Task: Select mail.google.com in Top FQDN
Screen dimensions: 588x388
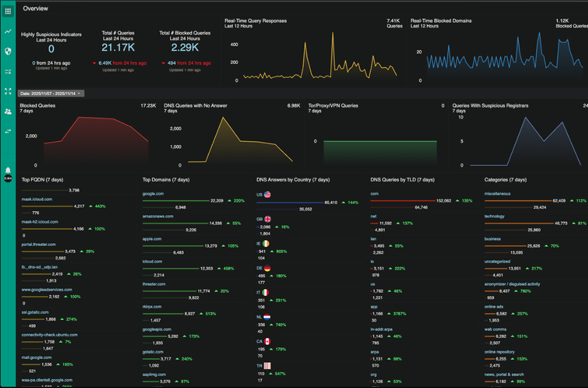Action: (36, 357)
